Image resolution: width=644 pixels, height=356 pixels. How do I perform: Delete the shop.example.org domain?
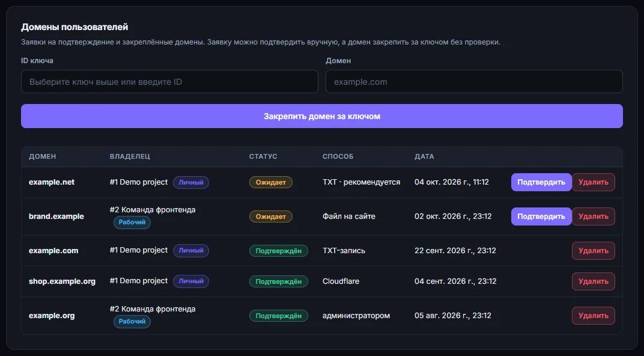(593, 281)
